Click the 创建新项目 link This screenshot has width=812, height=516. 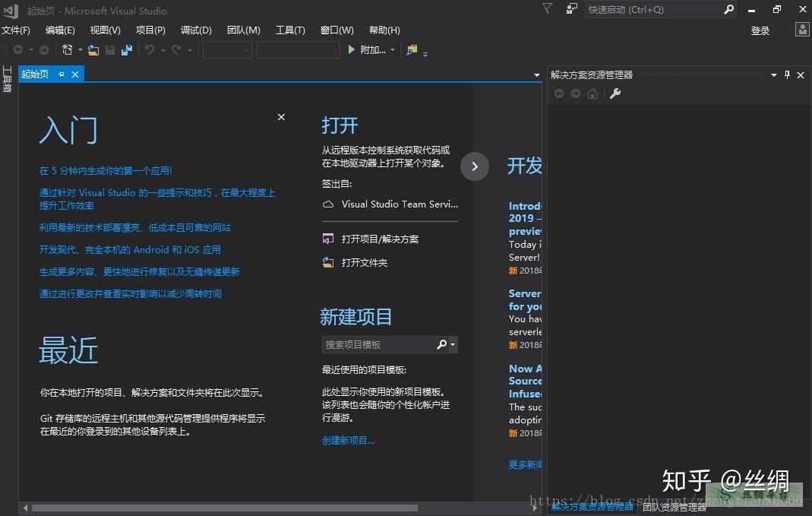pyautogui.click(x=348, y=439)
